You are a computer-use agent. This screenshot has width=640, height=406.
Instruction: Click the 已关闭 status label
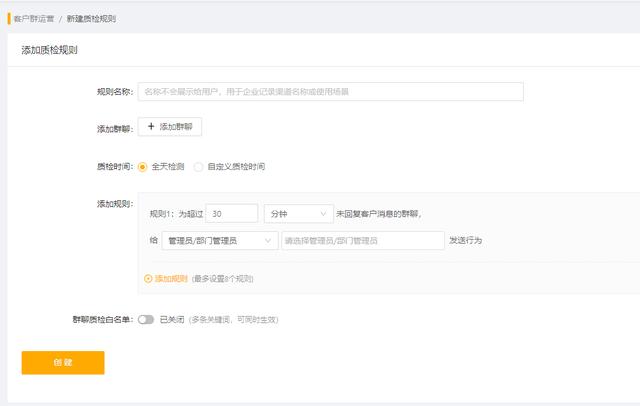point(172,319)
